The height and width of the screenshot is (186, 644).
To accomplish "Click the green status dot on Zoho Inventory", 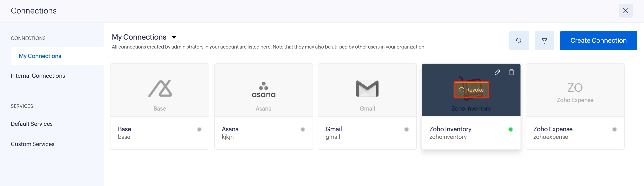I will click(510, 129).
